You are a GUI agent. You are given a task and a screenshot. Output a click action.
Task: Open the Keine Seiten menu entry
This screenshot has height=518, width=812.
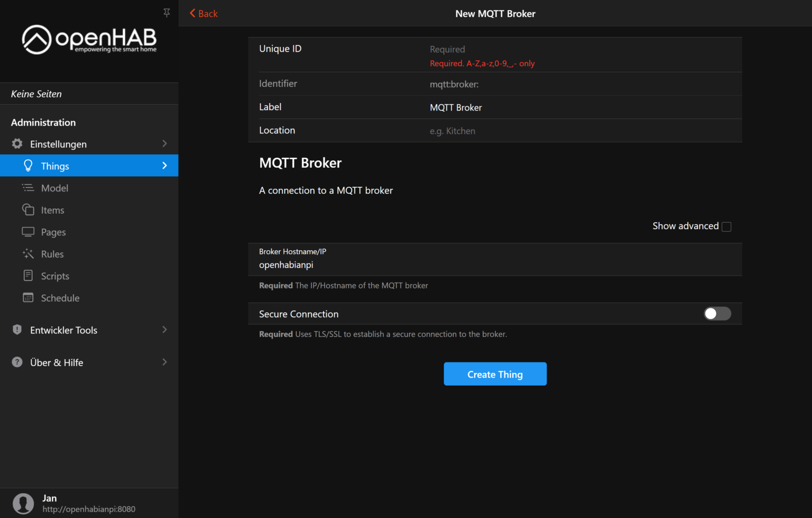coord(36,94)
